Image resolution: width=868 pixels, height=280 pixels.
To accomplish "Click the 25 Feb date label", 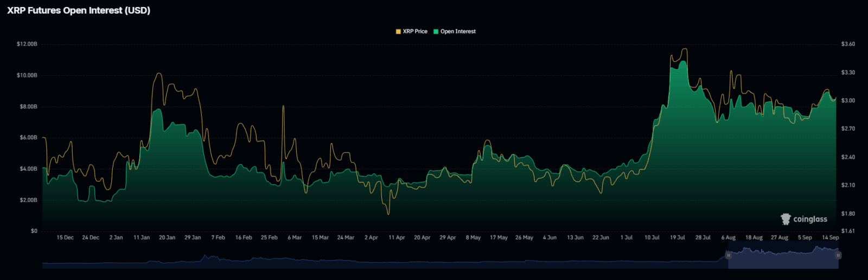I will 269,238.
